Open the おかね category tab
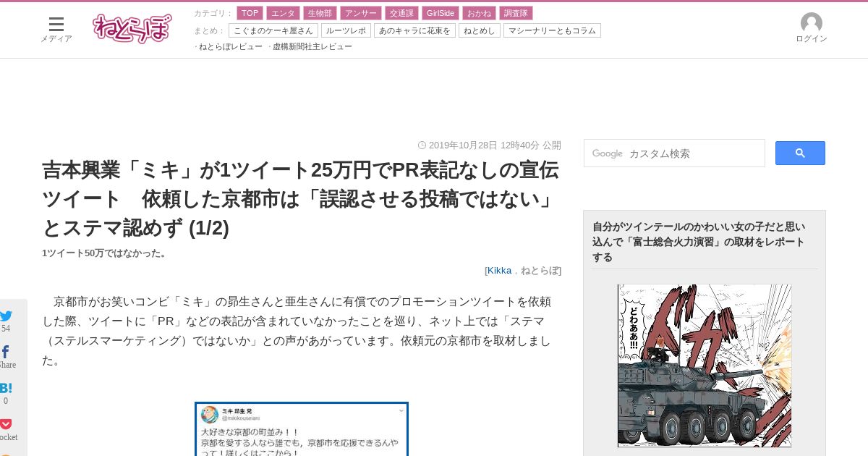Viewport: 868px width, 456px height. 479,13
